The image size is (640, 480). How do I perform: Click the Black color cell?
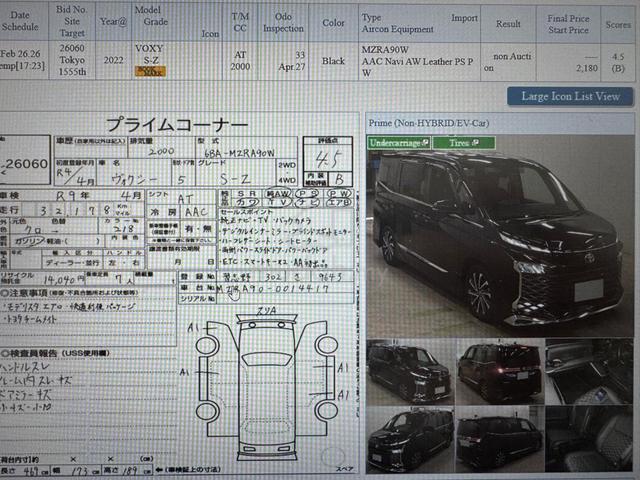[x=333, y=61]
